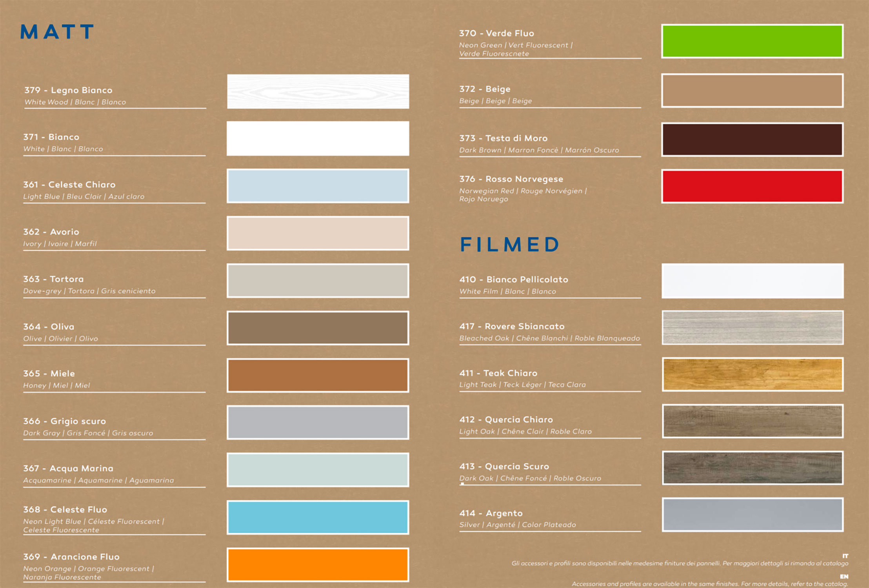The height and width of the screenshot is (588, 869).
Task: Click 'White Wood | Blanc | Blanco' translation
Action: [x=75, y=102]
